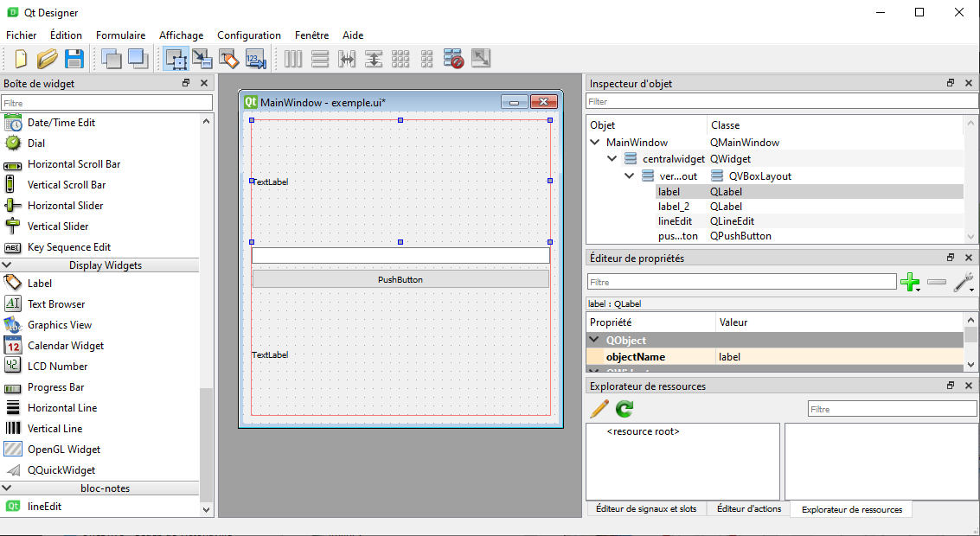Apply grid layout from the toolbar
980x536 pixels.
point(400,59)
